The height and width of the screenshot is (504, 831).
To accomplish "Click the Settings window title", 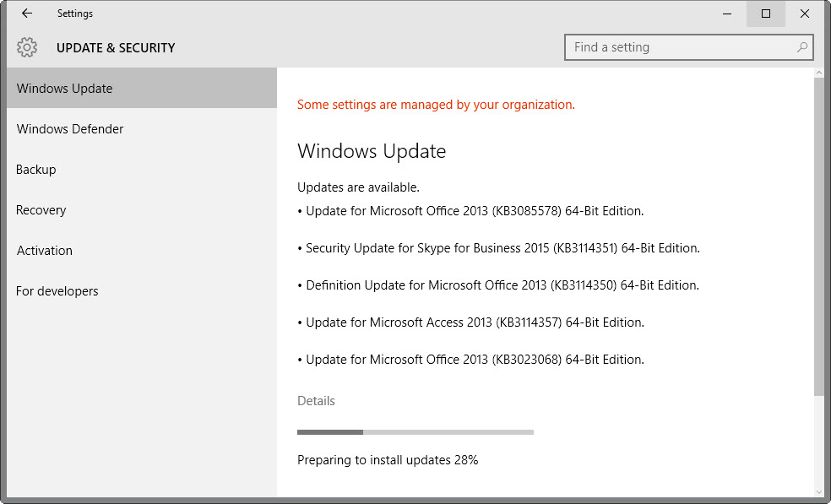I will [x=74, y=14].
